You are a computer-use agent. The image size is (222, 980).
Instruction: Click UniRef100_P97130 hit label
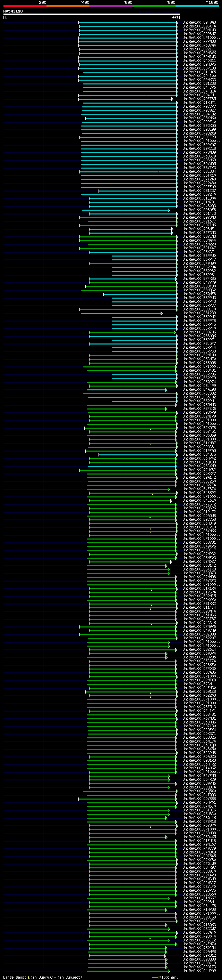pyautogui.click(x=199, y=726)
